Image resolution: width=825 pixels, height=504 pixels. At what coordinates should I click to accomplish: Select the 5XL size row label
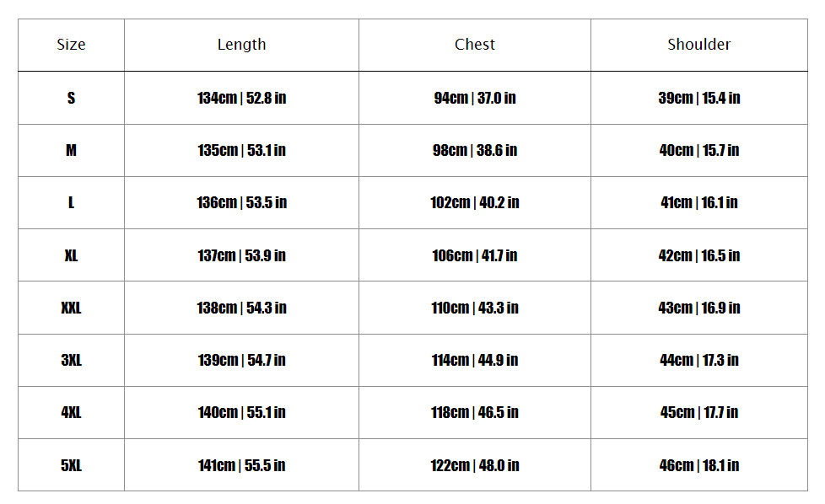[71, 465]
